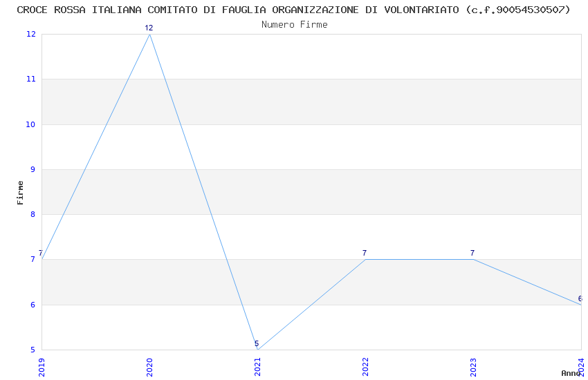This screenshot has height=380, width=588.
Task: Select the y-axis value 12
Action: [30, 34]
